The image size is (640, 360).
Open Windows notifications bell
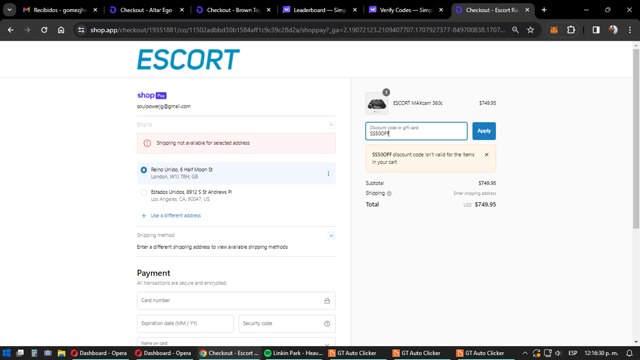coord(629,353)
